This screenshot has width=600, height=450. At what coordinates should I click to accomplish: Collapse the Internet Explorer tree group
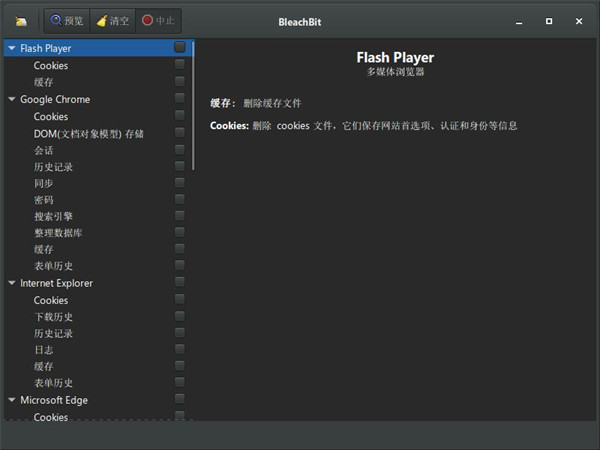11,283
